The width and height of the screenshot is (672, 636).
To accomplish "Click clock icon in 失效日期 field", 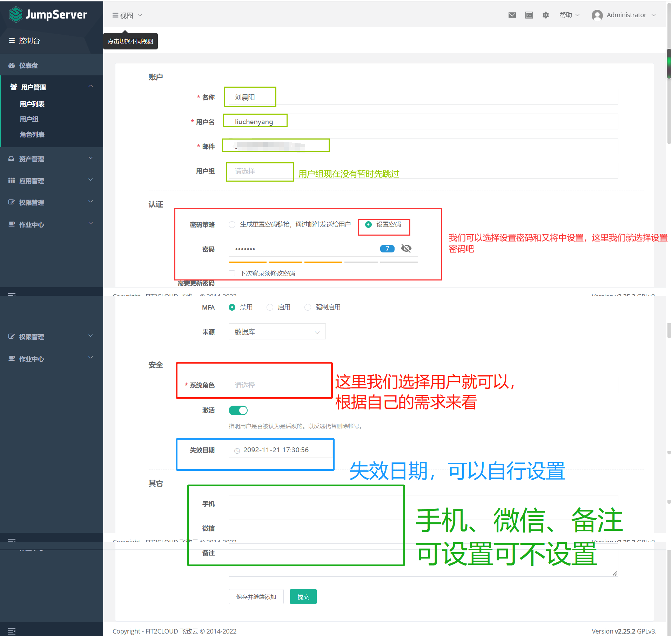I will 237,451.
